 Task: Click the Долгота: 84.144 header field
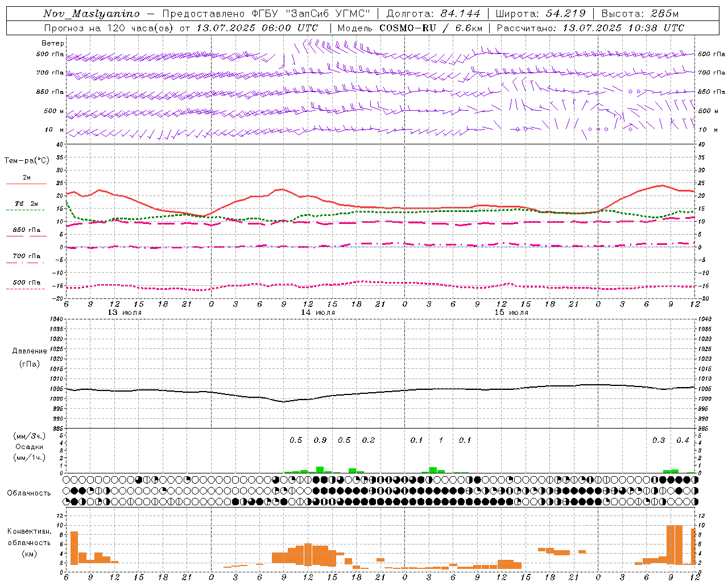point(433,14)
